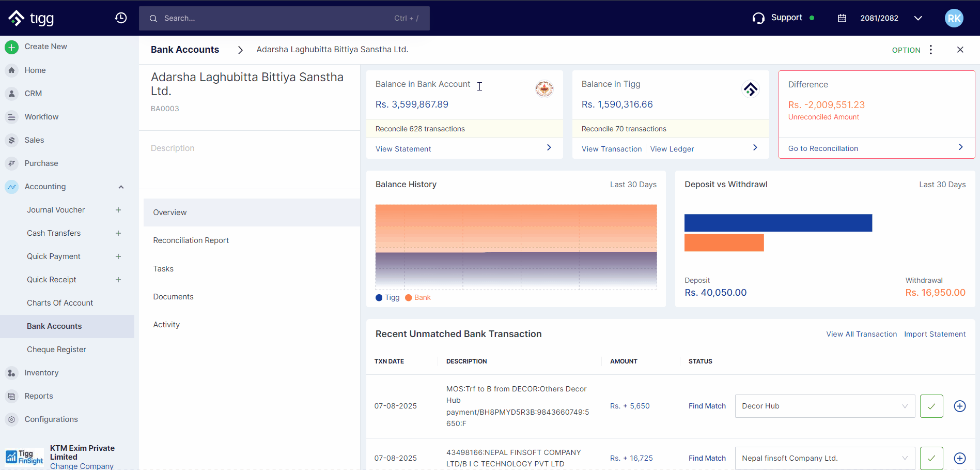Click Bank Accounts breadcrumb
Image resolution: width=980 pixels, height=470 pixels.
(x=185, y=50)
